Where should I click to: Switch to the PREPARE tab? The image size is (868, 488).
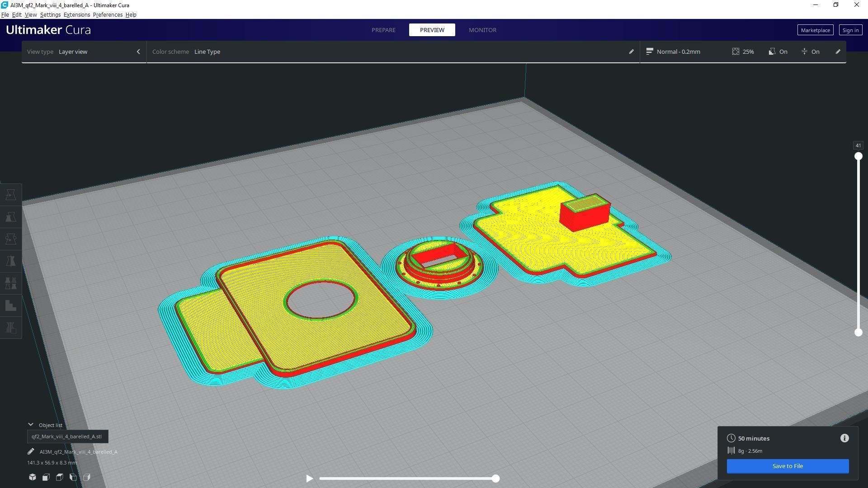pos(383,30)
